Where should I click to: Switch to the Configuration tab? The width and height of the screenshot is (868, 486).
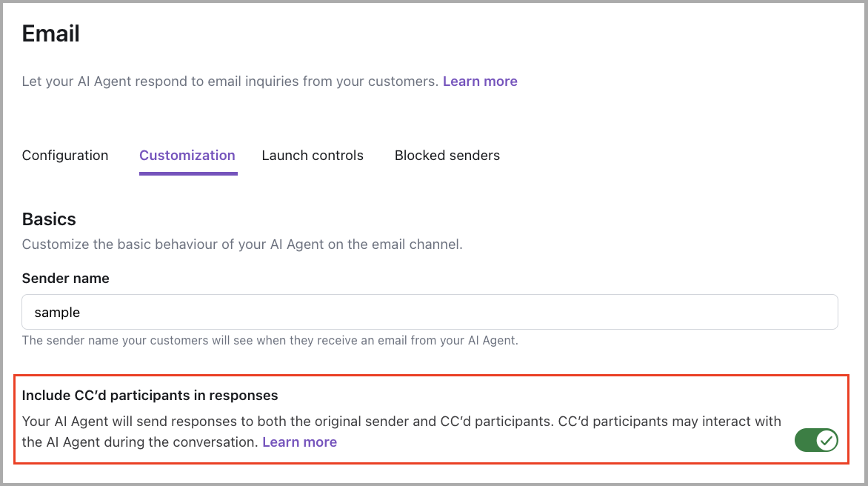(x=64, y=155)
